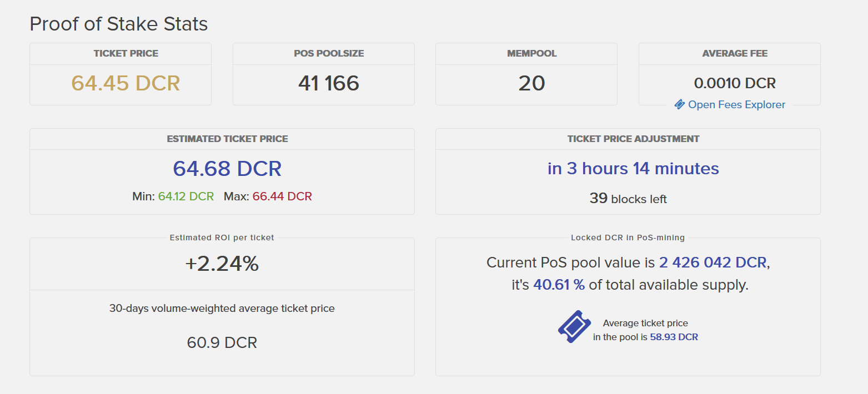This screenshot has height=394, width=868.
Task: Click the 30-days volume-weighted average ticket price label
Action: click(x=222, y=308)
